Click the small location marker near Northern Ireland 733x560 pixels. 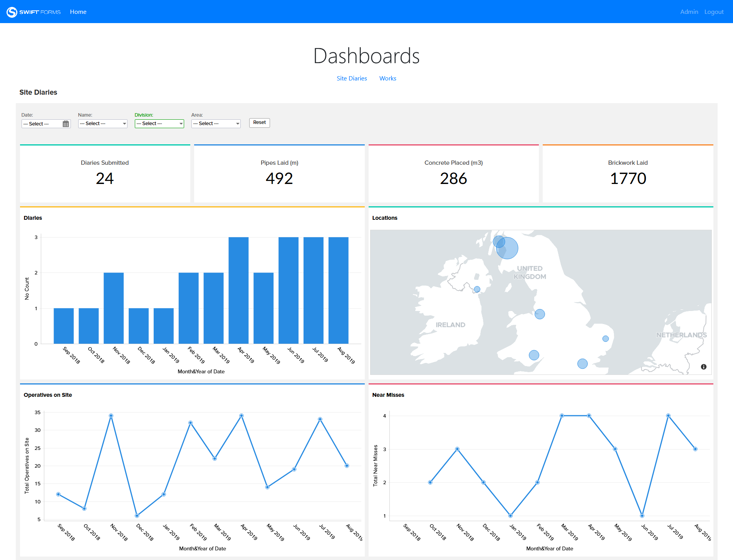[477, 289]
